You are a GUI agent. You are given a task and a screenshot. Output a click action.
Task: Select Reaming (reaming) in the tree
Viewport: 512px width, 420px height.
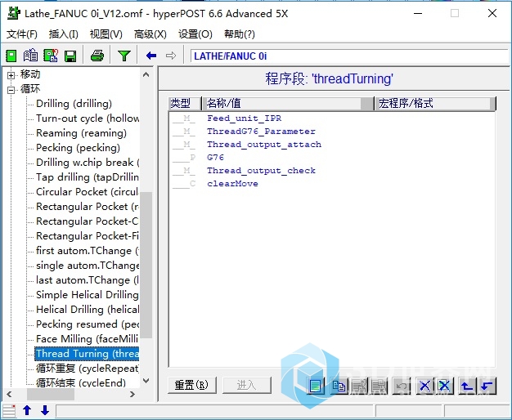coord(81,133)
